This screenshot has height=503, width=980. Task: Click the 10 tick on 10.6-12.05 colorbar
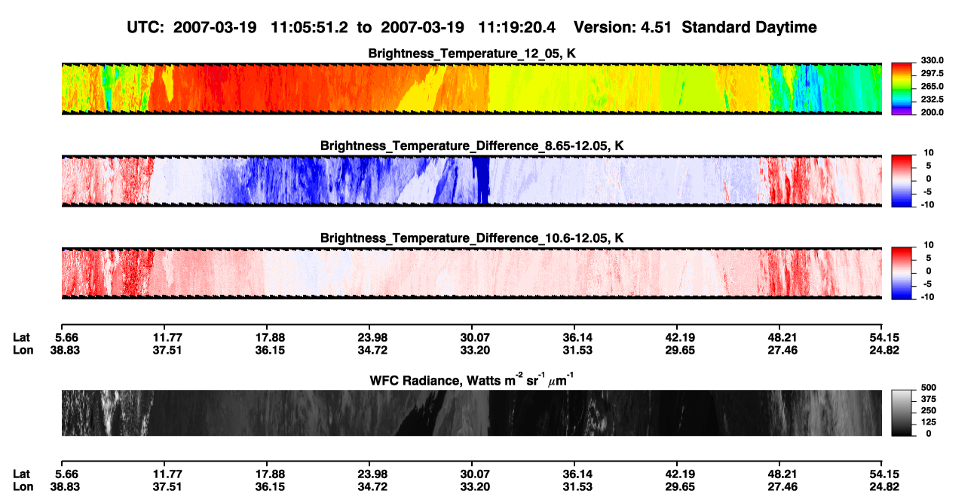point(929,245)
